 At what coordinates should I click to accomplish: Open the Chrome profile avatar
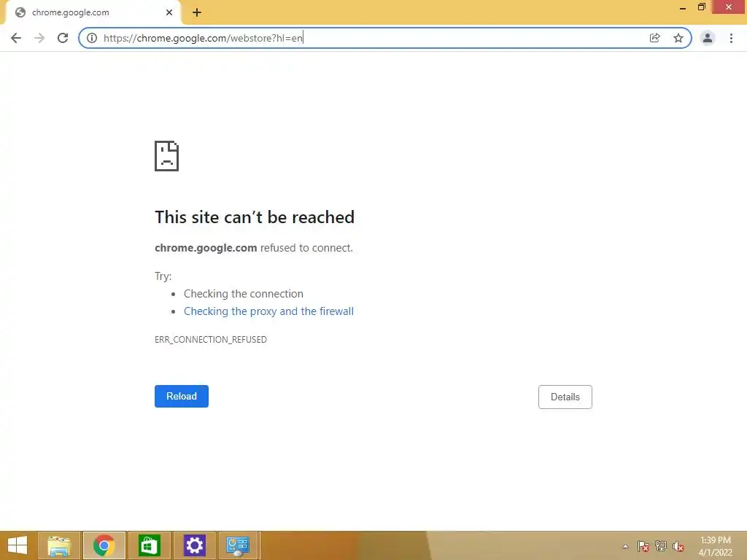[708, 38]
